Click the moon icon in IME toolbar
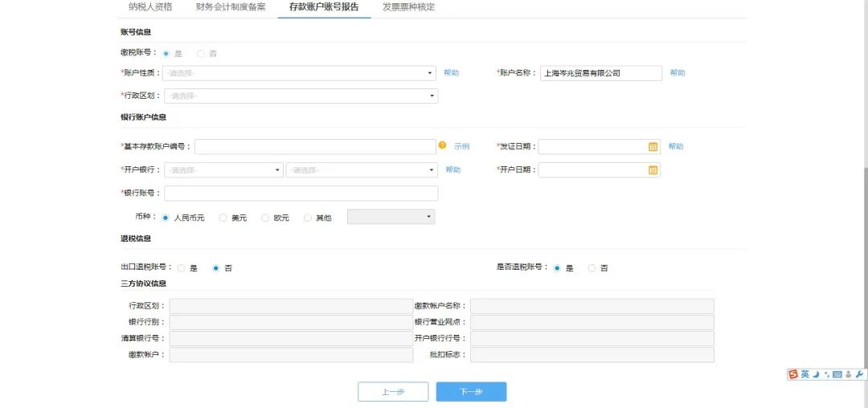This screenshot has height=408, width=868. [815, 374]
